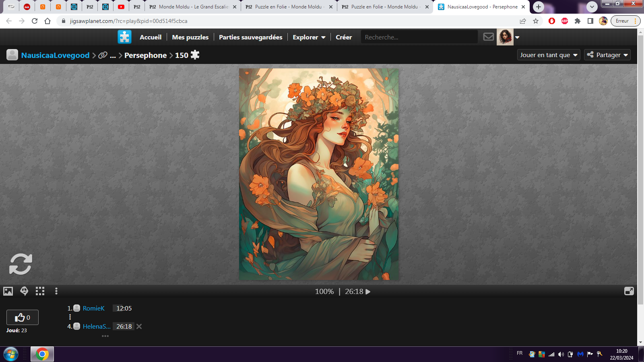Click the Chrome profile avatar

pos(603,21)
